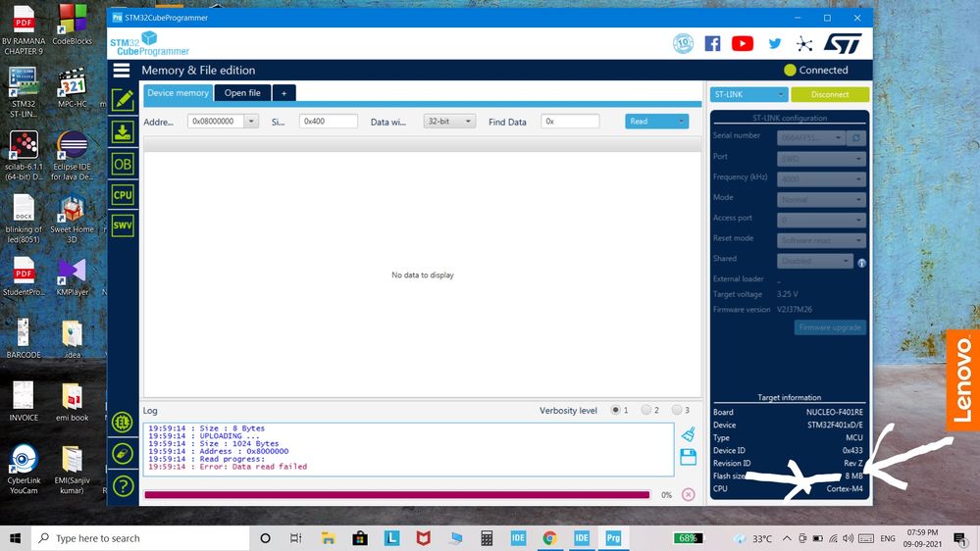Click the Error: Data read failed log line
The width and height of the screenshot is (980, 551).
point(228,466)
